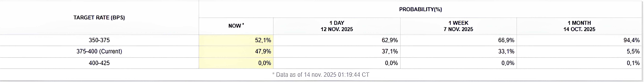The height and width of the screenshot is (82, 644).
Task: Click the 1 MONTH 14 OCT. 2025 header
Action: [x=579, y=26]
